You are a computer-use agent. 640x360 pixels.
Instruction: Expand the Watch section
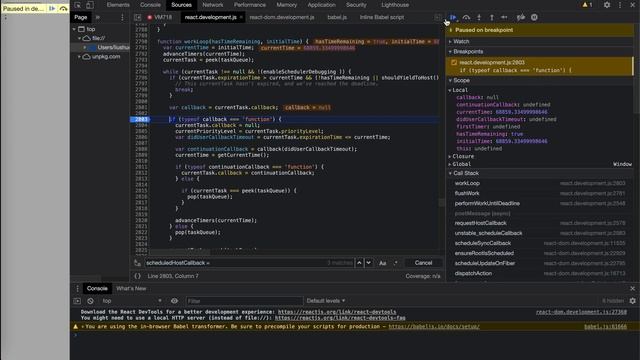point(461,41)
